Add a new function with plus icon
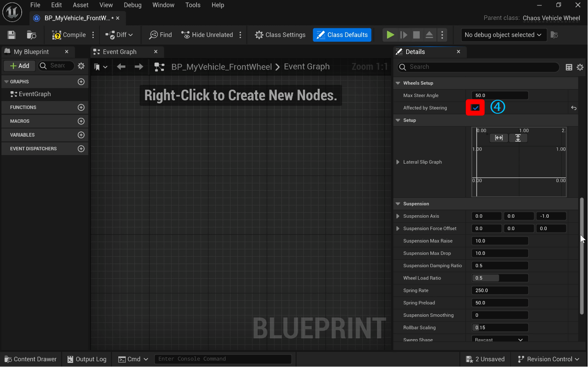 pos(81,108)
